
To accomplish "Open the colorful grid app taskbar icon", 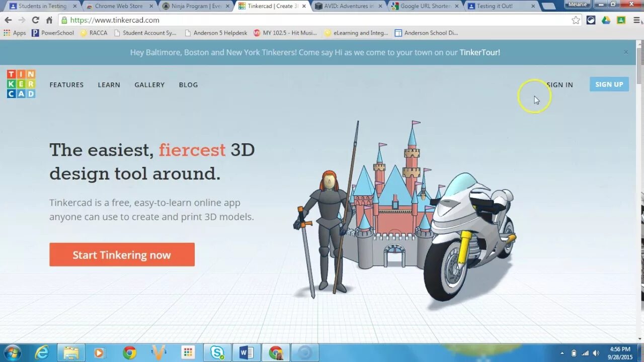I will pyautogui.click(x=188, y=352).
